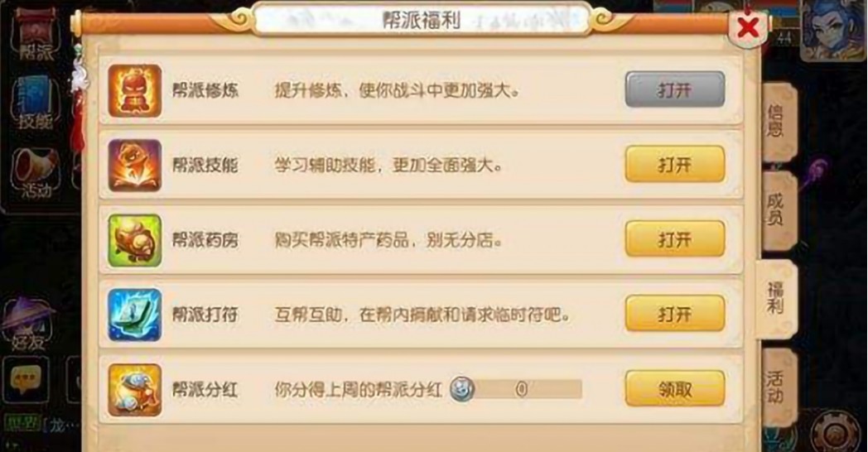
Task: Switch to the 信息 tab
Action: coord(778,121)
